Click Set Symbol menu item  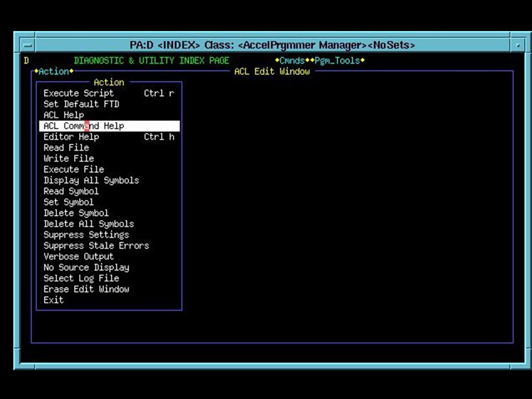click(109, 202)
